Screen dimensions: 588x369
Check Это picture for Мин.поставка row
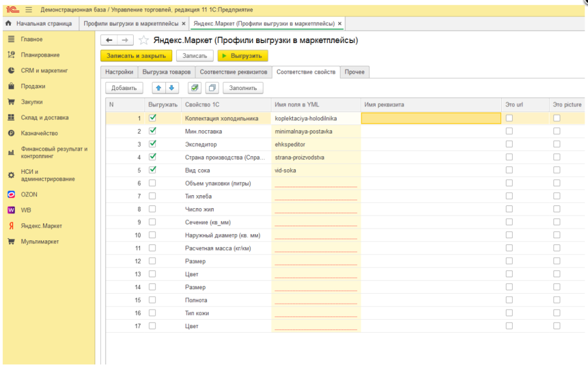[x=556, y=131]
